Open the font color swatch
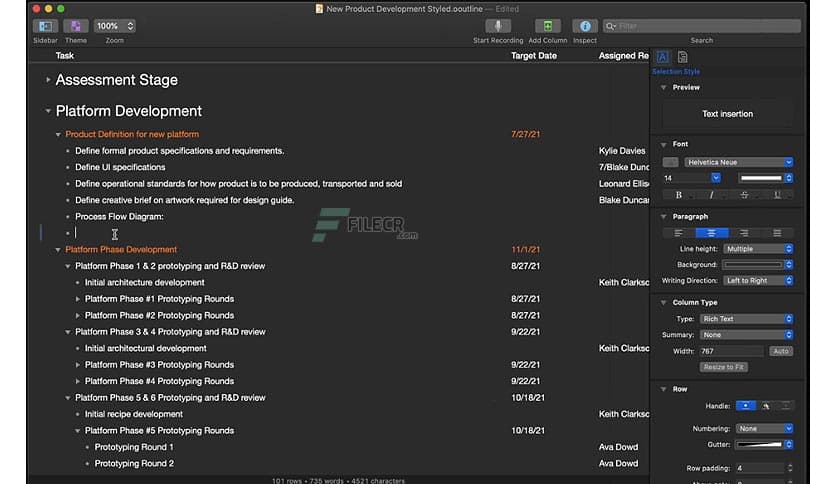 [765, 178]
